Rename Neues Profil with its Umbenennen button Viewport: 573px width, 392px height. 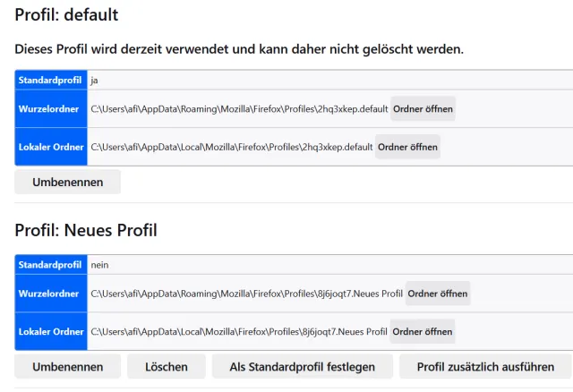67,366
